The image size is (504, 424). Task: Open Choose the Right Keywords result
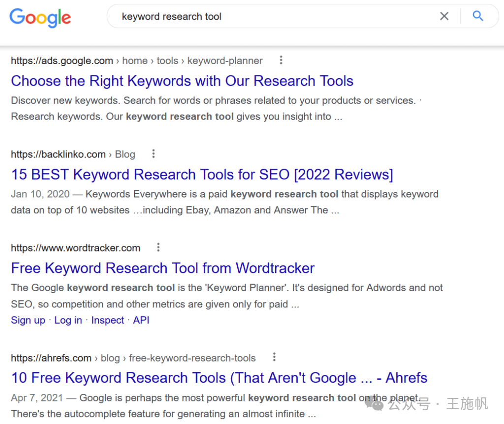182,81
